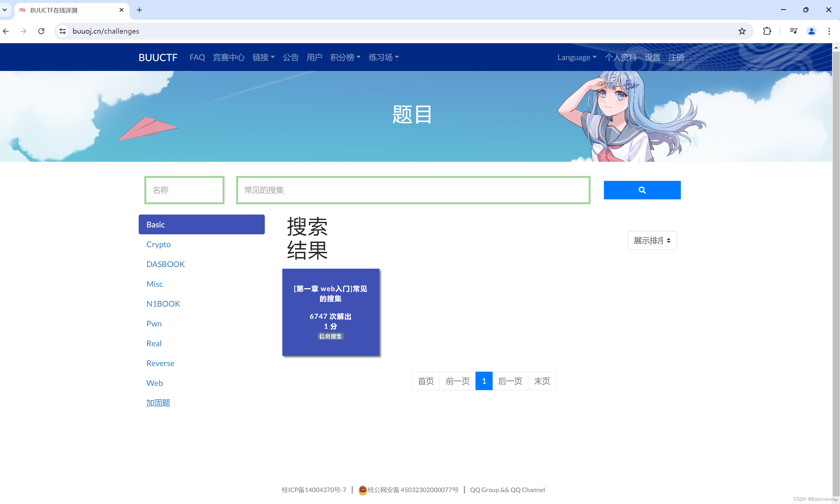Screen dimensions: 840x504
Task: Open the FAQ page
Action: tap(197, 57)
